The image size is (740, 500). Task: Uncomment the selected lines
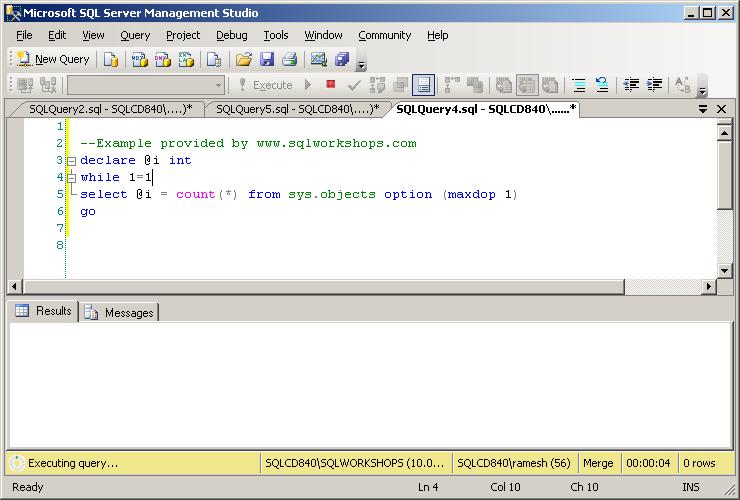click(602, 85)
